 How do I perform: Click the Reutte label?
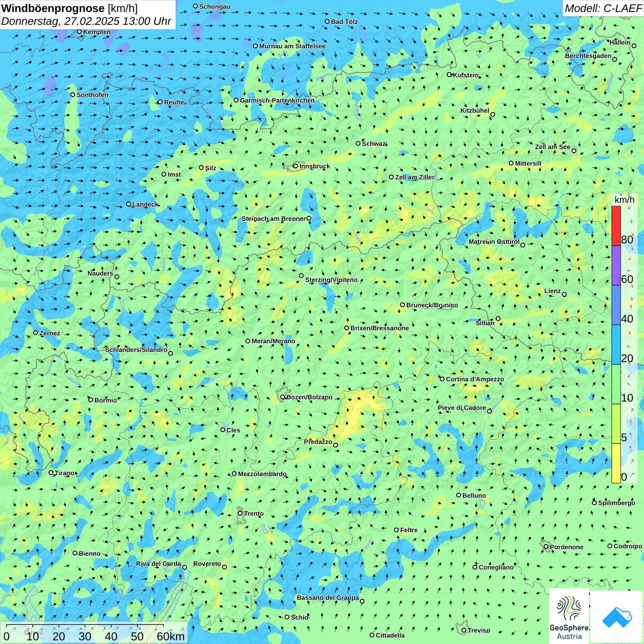point(174,102)
